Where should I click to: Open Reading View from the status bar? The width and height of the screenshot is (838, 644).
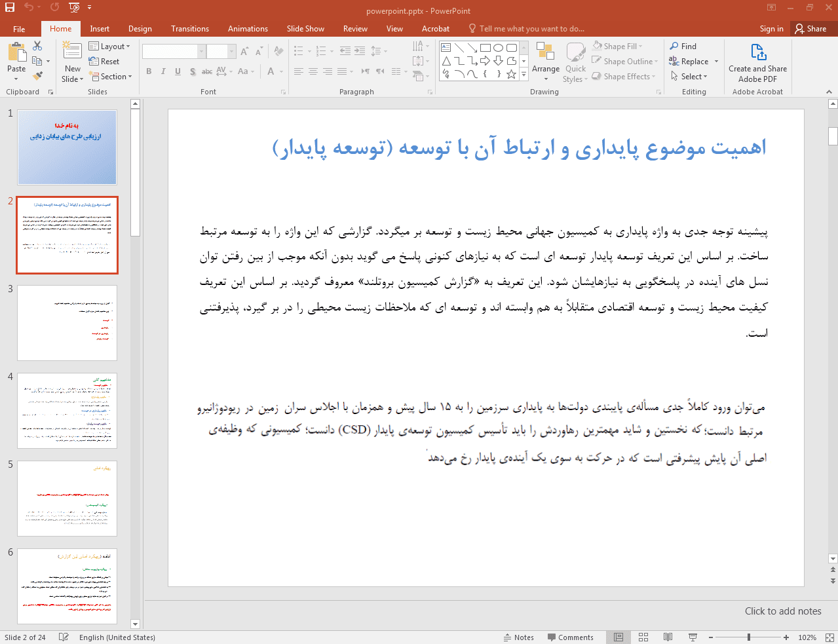pos(668,637)
